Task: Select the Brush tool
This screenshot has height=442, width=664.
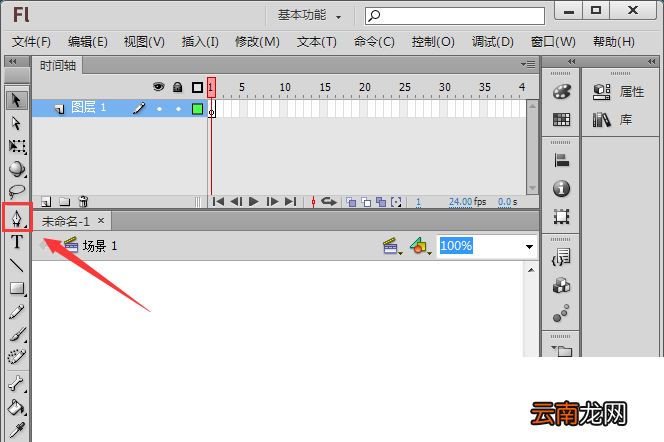Action: tap(17, 334)
